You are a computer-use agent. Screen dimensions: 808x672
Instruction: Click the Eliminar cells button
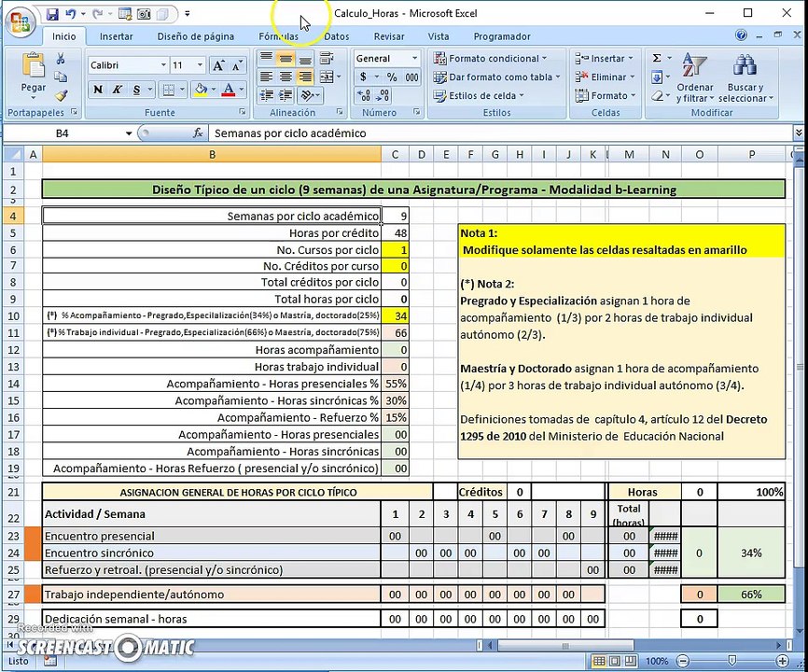605,77
